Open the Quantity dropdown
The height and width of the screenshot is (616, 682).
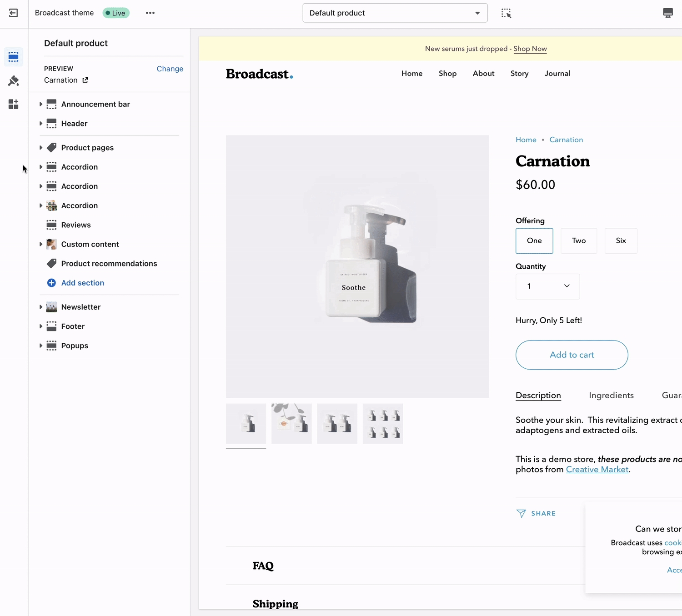(x=547, y=286)
